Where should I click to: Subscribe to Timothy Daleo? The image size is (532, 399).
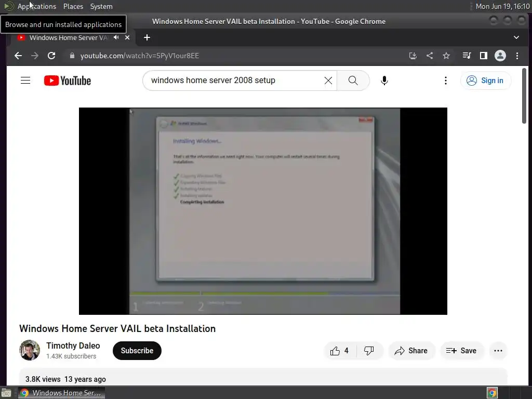[137, 351]
